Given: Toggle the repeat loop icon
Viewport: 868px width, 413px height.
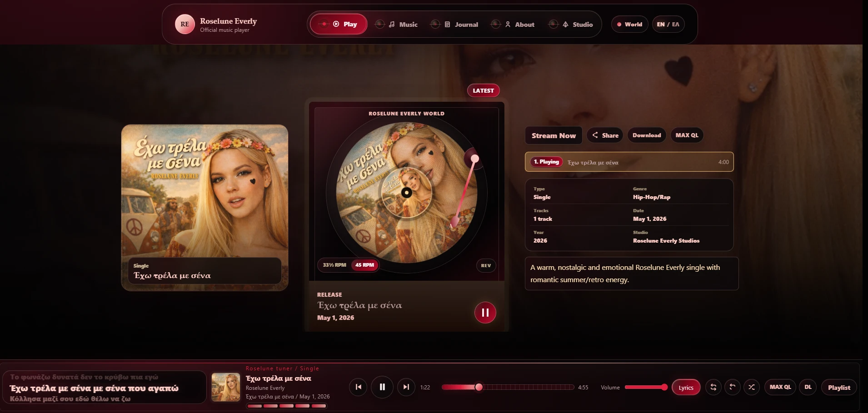Looking at the screenshot, I should (x=713, y=387).
